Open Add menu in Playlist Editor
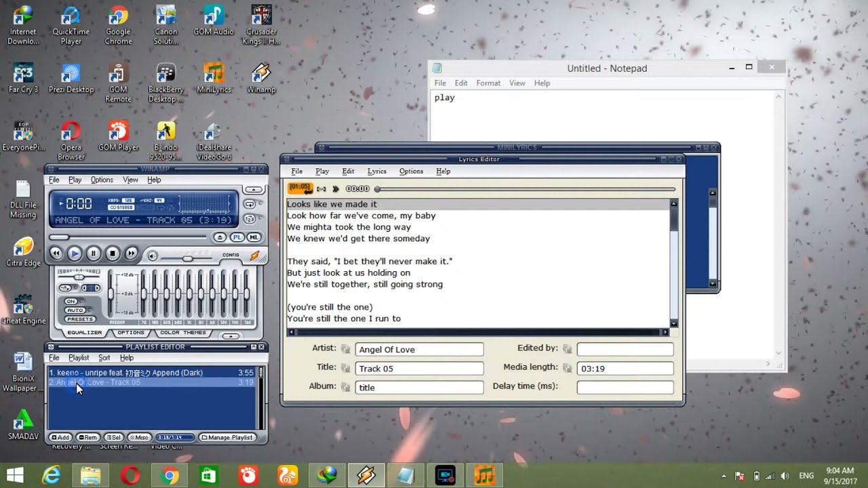The width and height of the screenshot is (868, 488). coord(60,437)
